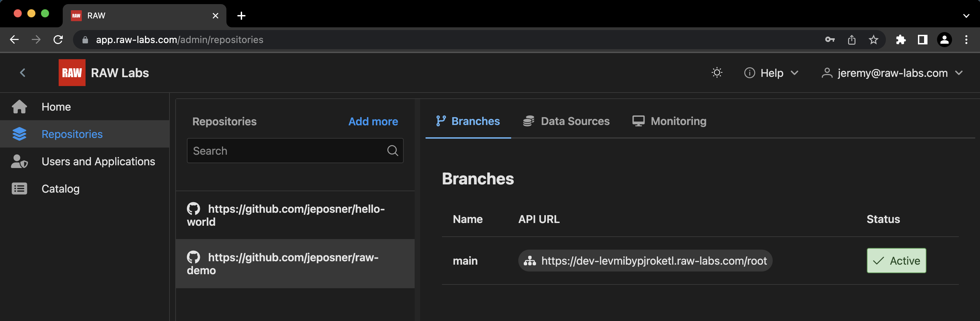980x321 pixels.
Task: Select the jeposner/hello-world repository
Action: click(x=295, y=215)
